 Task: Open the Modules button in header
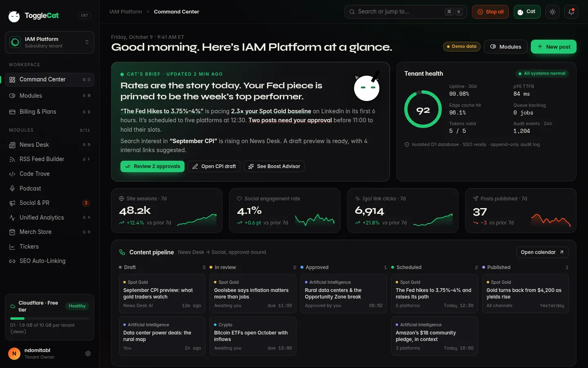[x=506, y=47]
